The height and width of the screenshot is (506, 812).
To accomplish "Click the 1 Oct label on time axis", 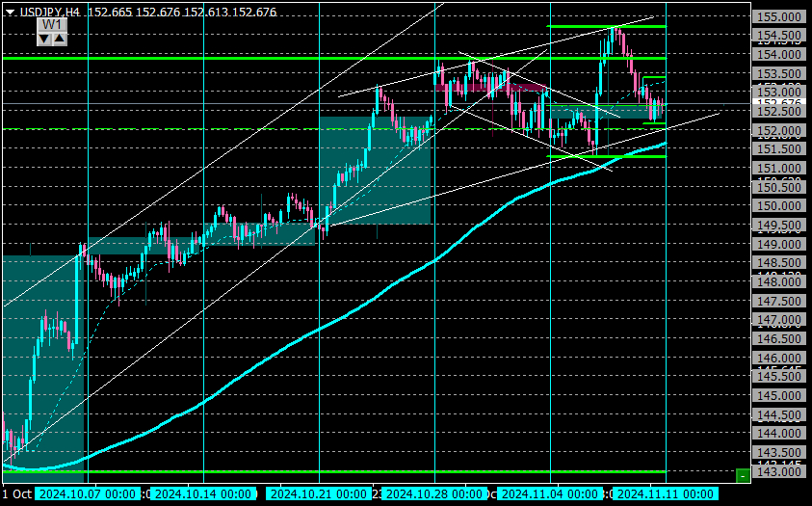I will pos(17,493).
